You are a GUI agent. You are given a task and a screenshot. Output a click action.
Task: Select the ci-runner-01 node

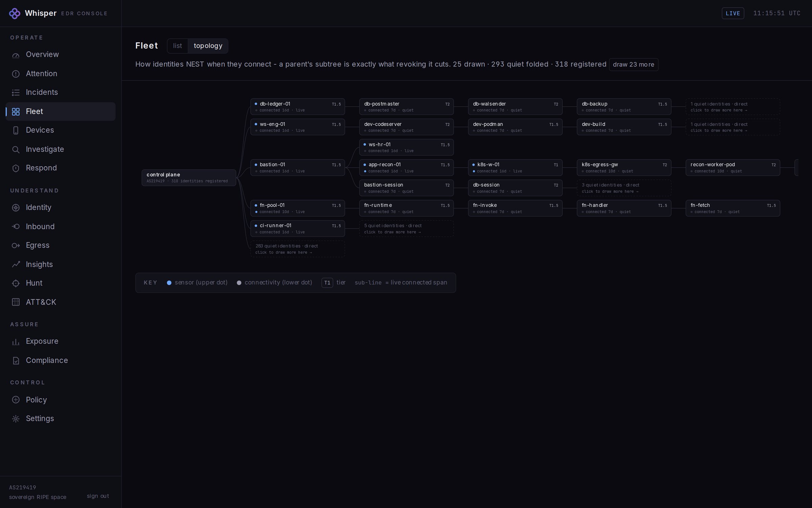click(297, 229)
